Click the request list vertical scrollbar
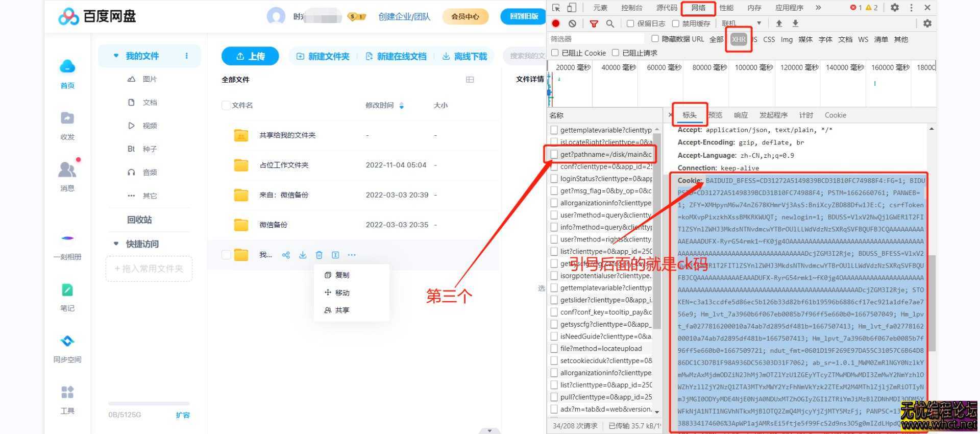 tap(657, 230)
